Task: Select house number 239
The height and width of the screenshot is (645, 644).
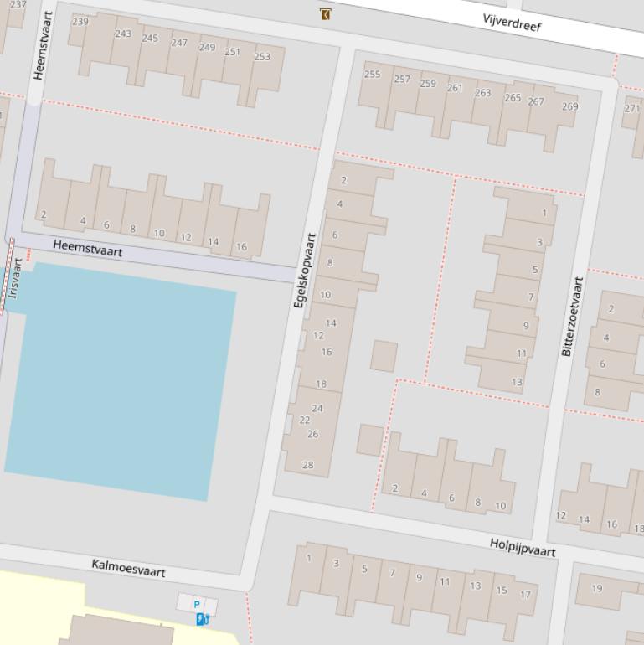Action: tap(80, 21)
